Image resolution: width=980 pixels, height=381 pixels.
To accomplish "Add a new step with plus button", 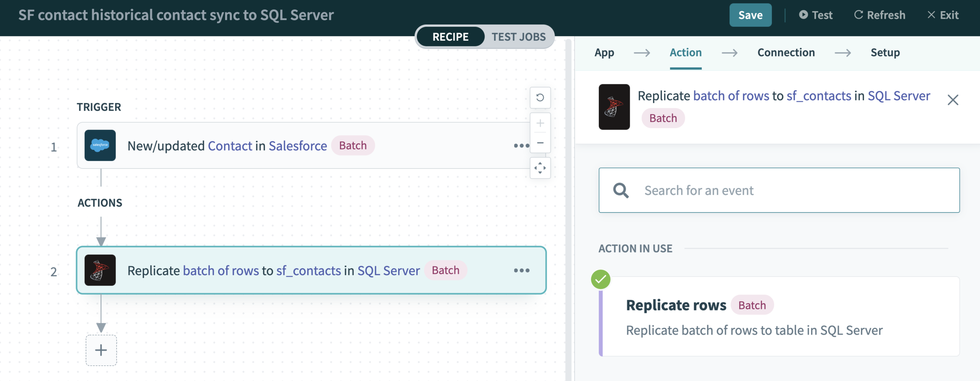I will 101,350.
